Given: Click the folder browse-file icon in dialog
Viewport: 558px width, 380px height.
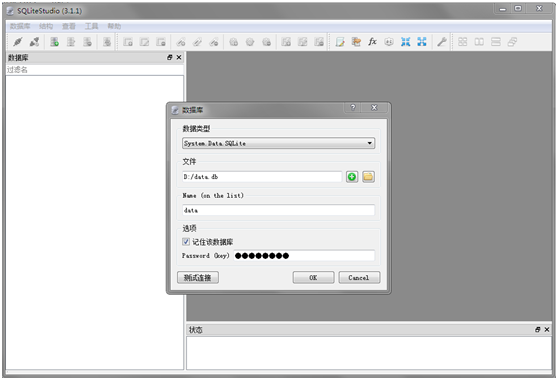Looking at the screenshot, I should click(x=368, y=177).
